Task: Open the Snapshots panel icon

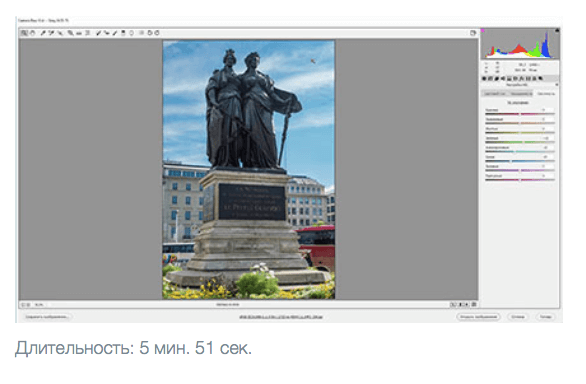Action: 540,78
